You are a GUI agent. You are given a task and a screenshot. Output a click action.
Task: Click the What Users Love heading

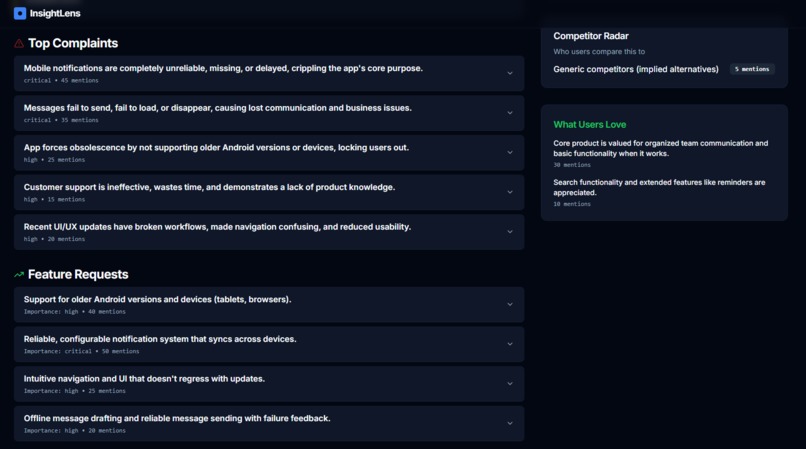coord(590,124)
